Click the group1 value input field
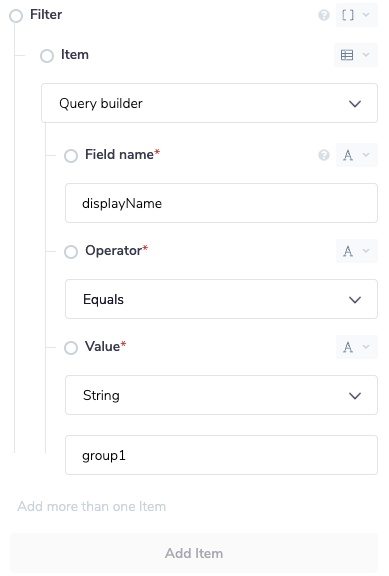This screenshot has height=576, width=389. (x=221, y=455)
